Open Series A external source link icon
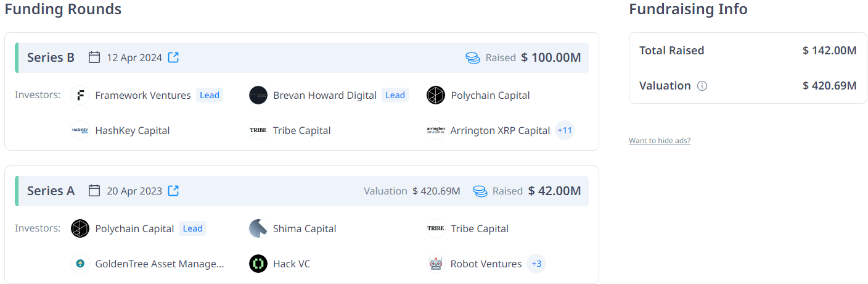The image size is (868, 284). [174, 191]
